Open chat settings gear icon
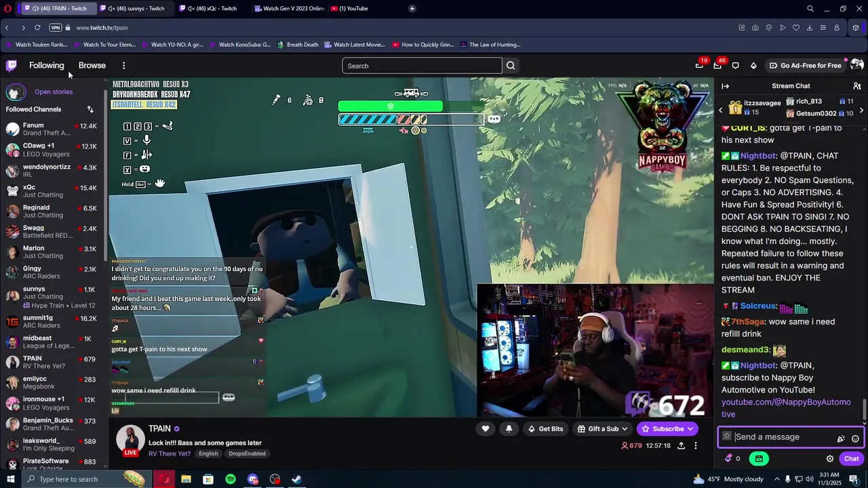 pyautogui.click(x=829, y=459)
